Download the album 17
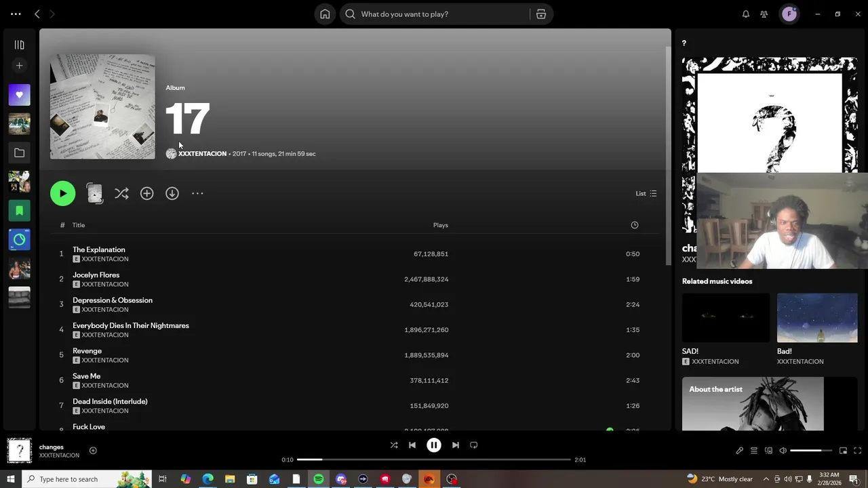 click(x=172, y=194)
